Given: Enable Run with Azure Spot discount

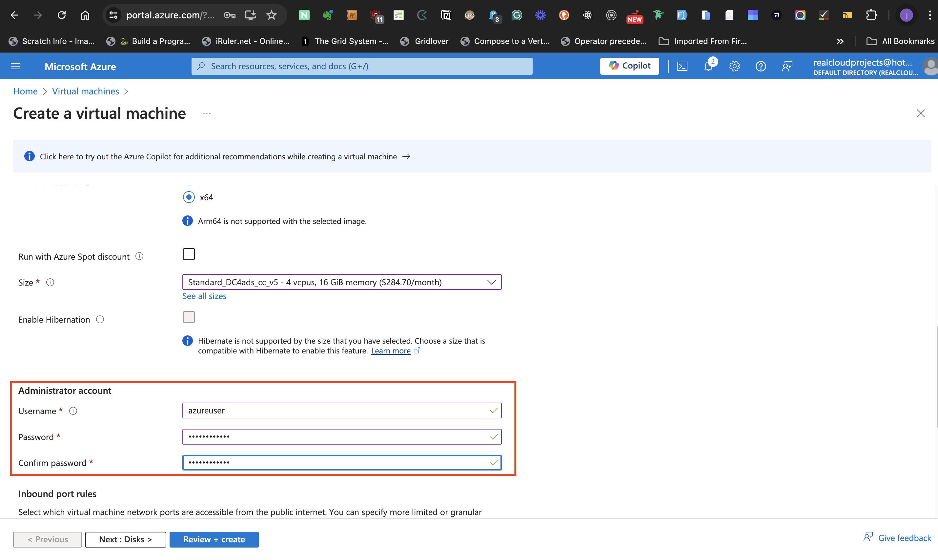Looking at the screenshot, I should [189, 254].
